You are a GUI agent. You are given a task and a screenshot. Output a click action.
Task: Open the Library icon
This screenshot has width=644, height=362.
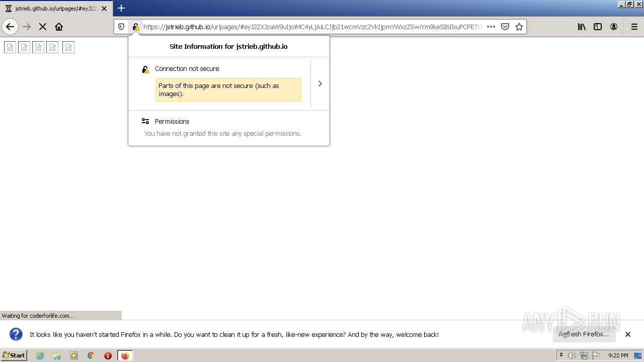(x=582, y=27)
